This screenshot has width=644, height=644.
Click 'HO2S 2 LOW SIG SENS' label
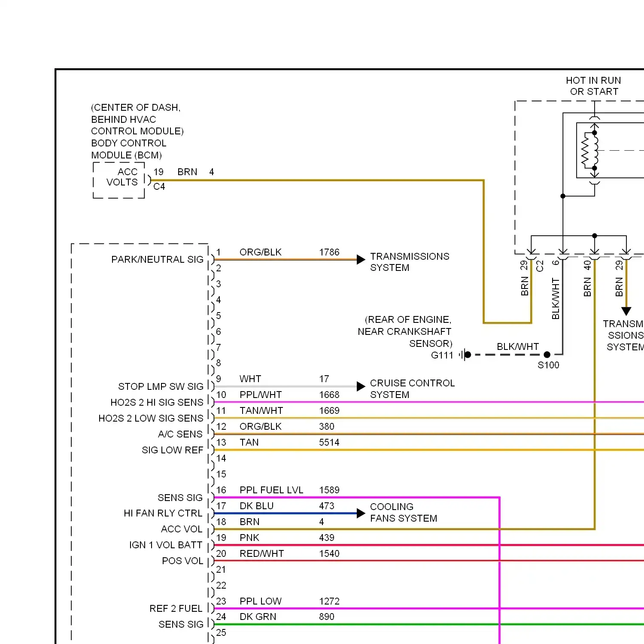[151, 418]
